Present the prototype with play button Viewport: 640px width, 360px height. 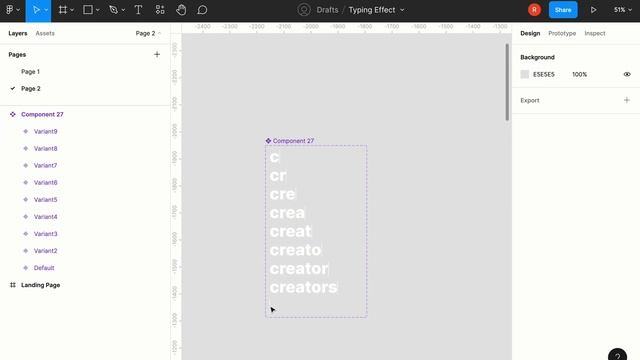click(593, 10)
